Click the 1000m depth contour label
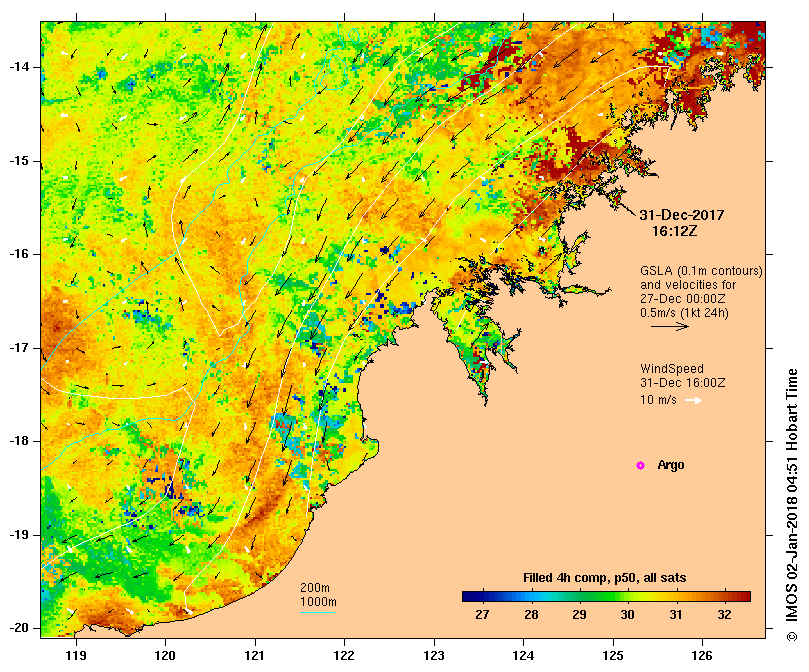809x672 pixels. point(318,602)
